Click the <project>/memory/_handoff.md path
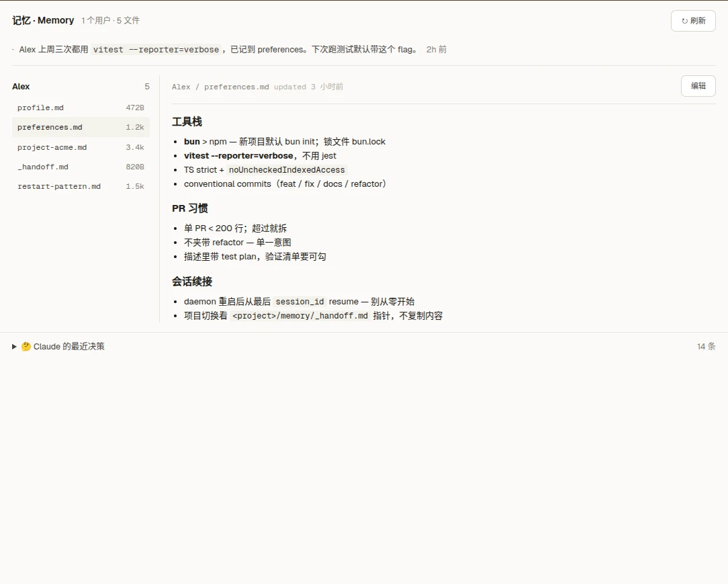 pyautogui.click(x=300, y=316)
